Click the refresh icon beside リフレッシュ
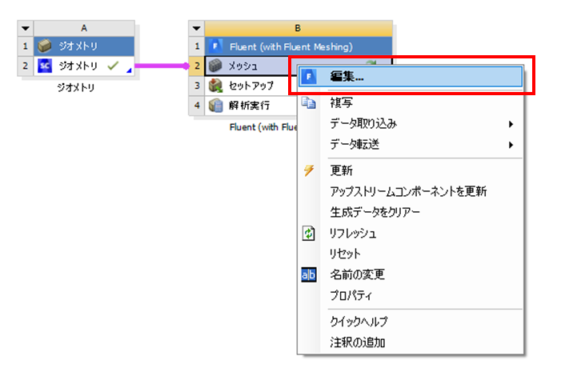 (309, 234)
